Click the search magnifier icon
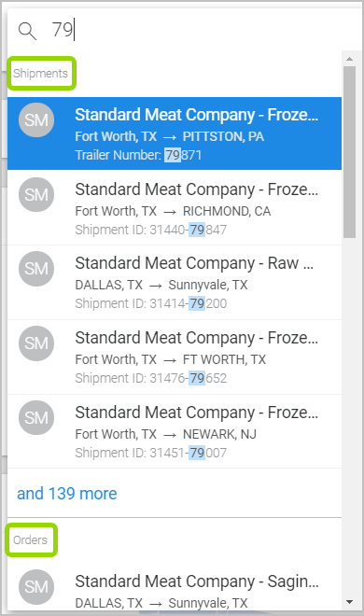The width and height of the screenshot is (364, 616). [x=27, y=31]
